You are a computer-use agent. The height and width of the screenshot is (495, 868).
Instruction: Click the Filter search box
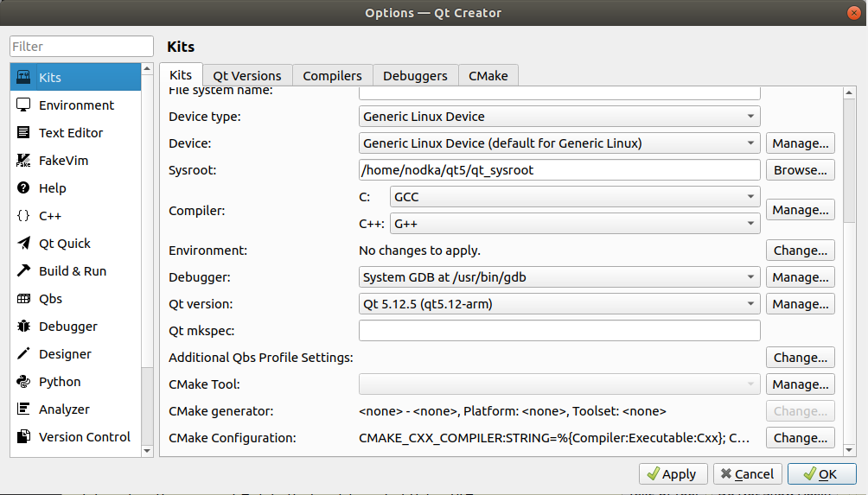(81, 47)
